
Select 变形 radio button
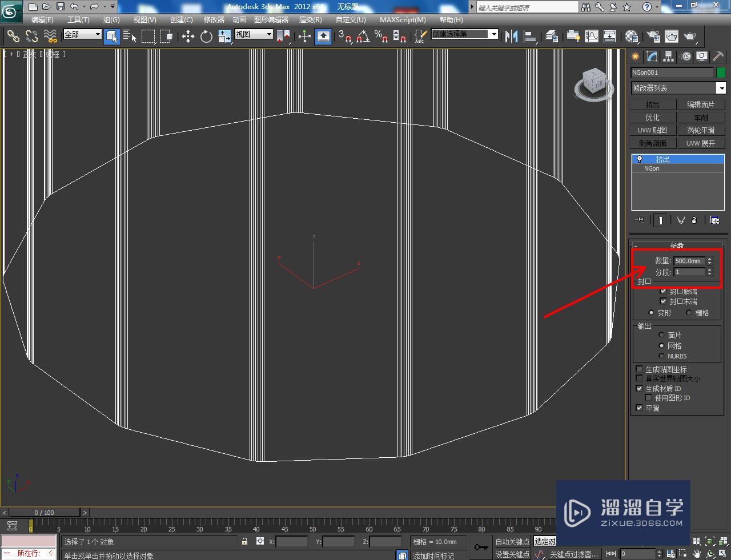point(651,313)
